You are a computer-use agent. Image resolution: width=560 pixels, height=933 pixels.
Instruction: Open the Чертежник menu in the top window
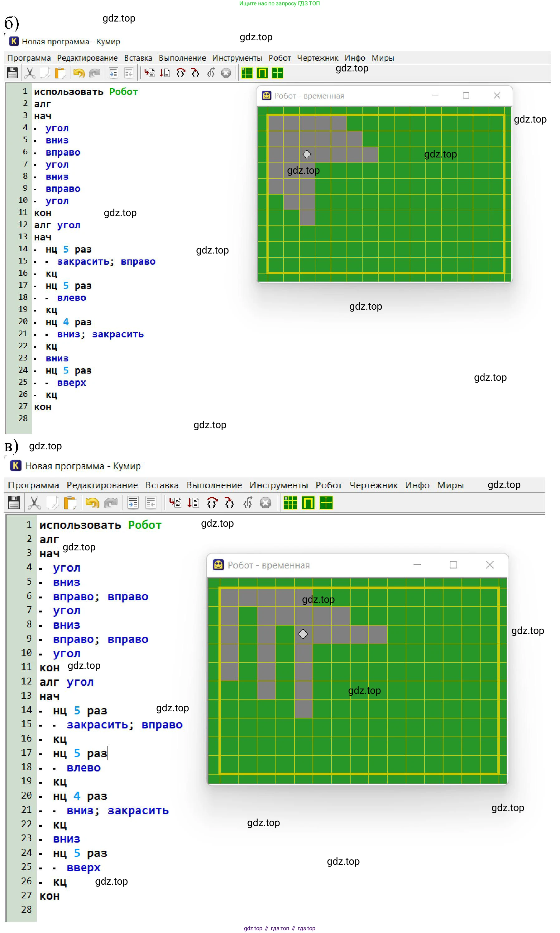coord(317,58)
